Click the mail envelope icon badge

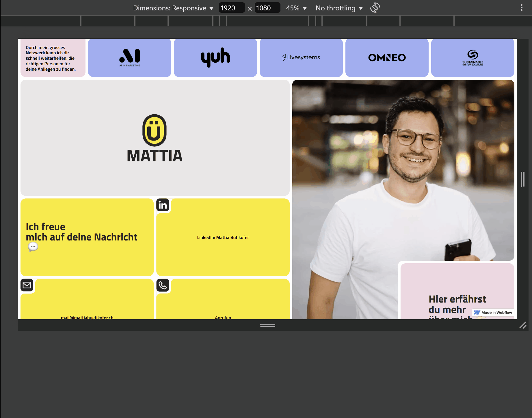point(27,285)
